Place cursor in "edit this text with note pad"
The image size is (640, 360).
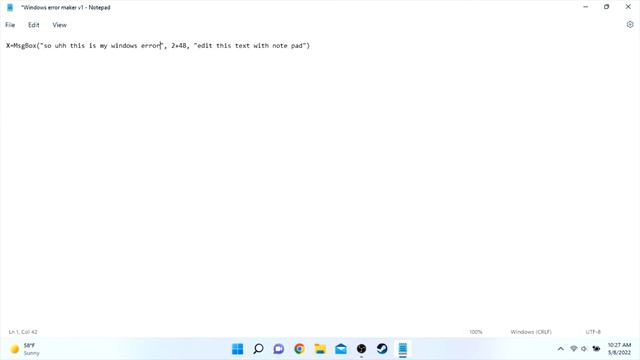tap(250, 46)
